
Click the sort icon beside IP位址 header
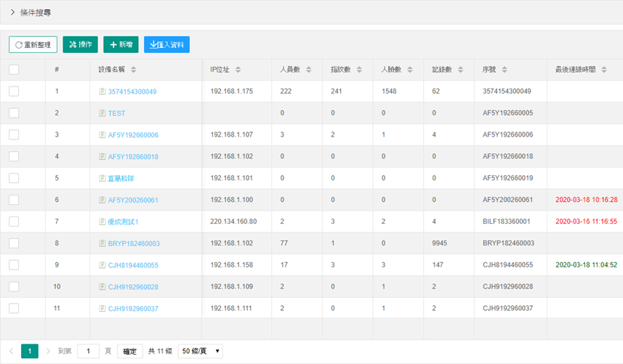click(x=238, y=70)
